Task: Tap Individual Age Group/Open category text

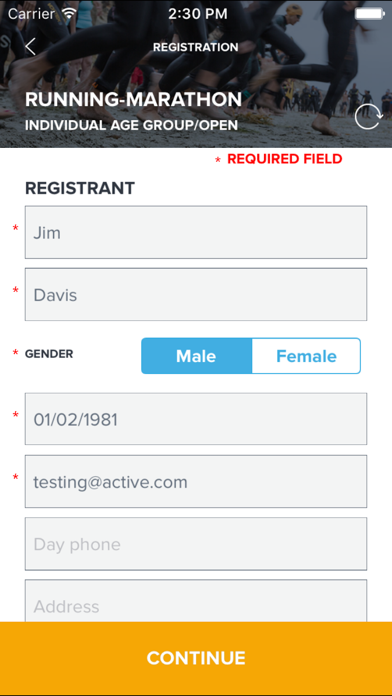Action: click(131, 125)
